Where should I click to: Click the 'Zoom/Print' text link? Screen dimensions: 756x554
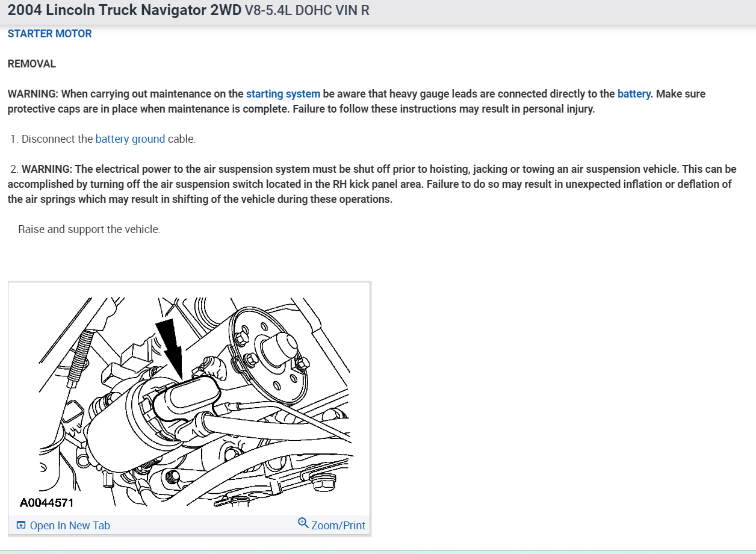tap(338, 526)
